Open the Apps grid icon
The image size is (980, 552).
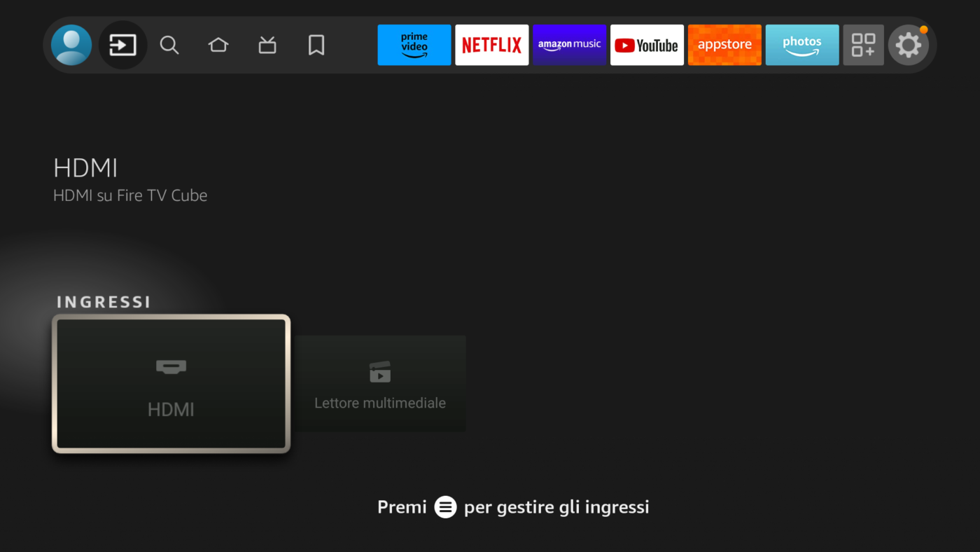(863, 45)
